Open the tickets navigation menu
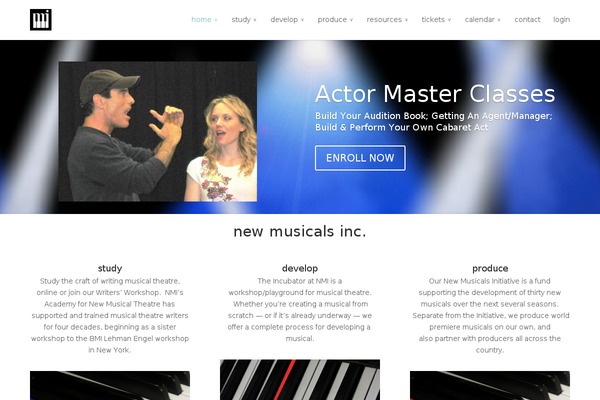Viewport: 600px width, 400px height. coord(436,20)
